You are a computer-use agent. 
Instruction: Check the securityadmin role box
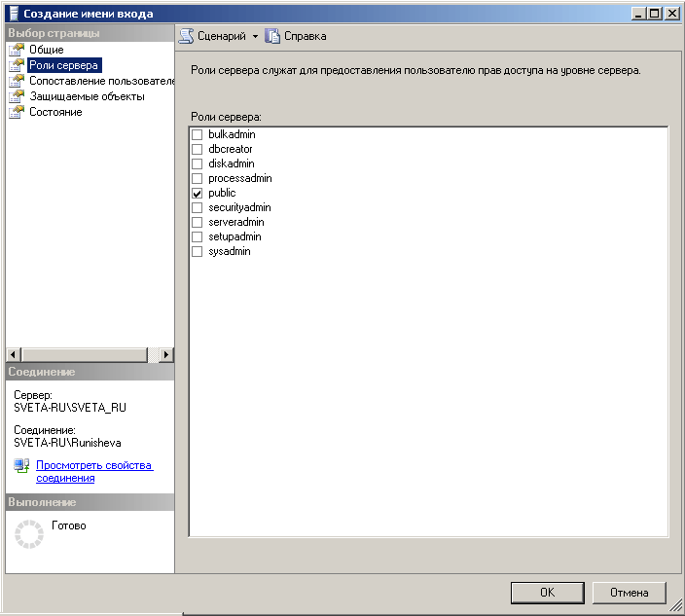click(x=198, y=208)
